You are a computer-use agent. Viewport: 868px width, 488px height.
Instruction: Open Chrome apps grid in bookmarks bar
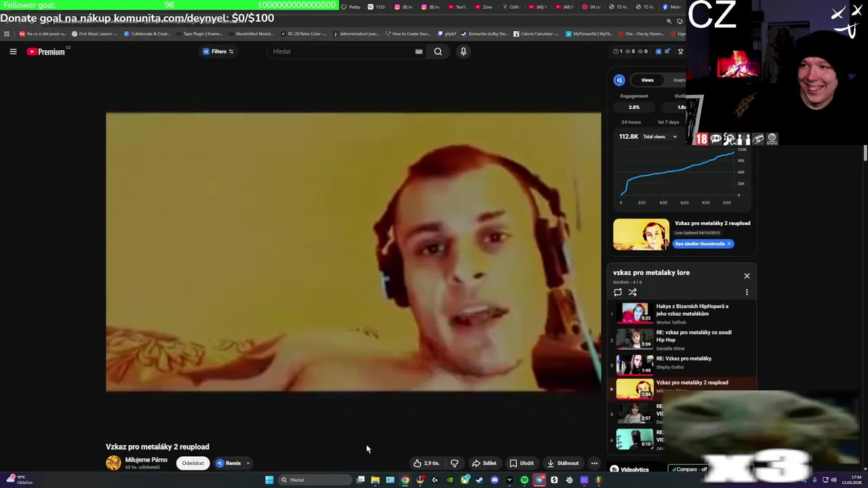[x=7, y=33]
